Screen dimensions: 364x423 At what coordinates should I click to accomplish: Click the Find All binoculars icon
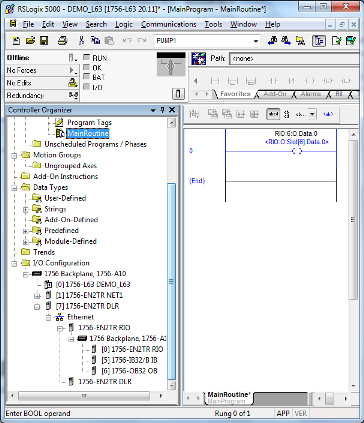click(x=301, y=41)
